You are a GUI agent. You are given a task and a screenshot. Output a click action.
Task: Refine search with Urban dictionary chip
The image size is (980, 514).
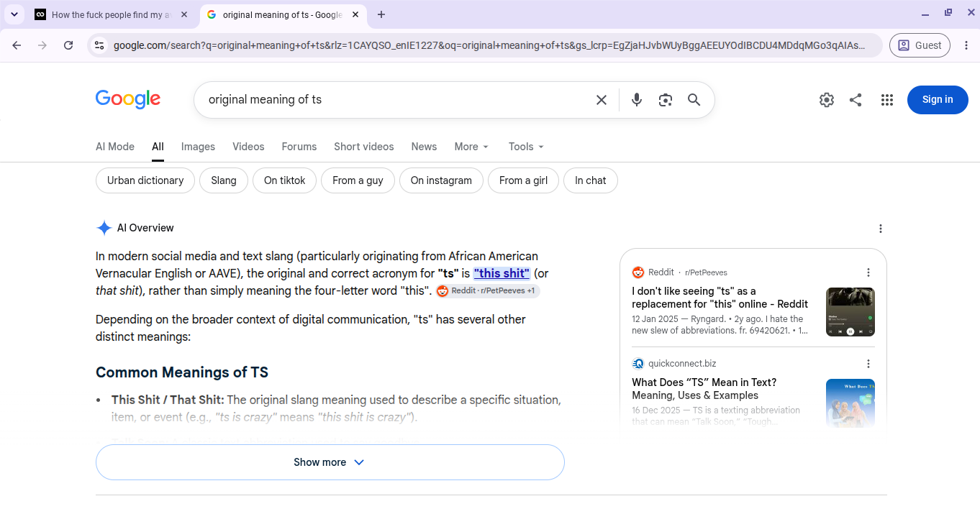click(145, 180)
